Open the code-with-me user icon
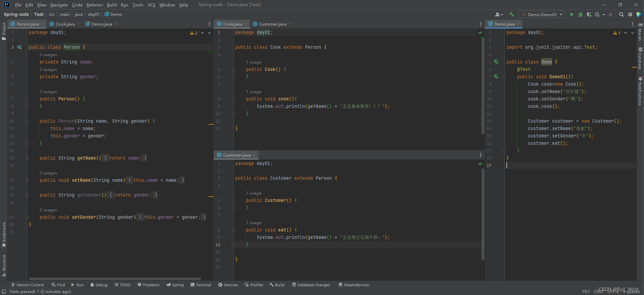644x295 pixels. (499, 14)
